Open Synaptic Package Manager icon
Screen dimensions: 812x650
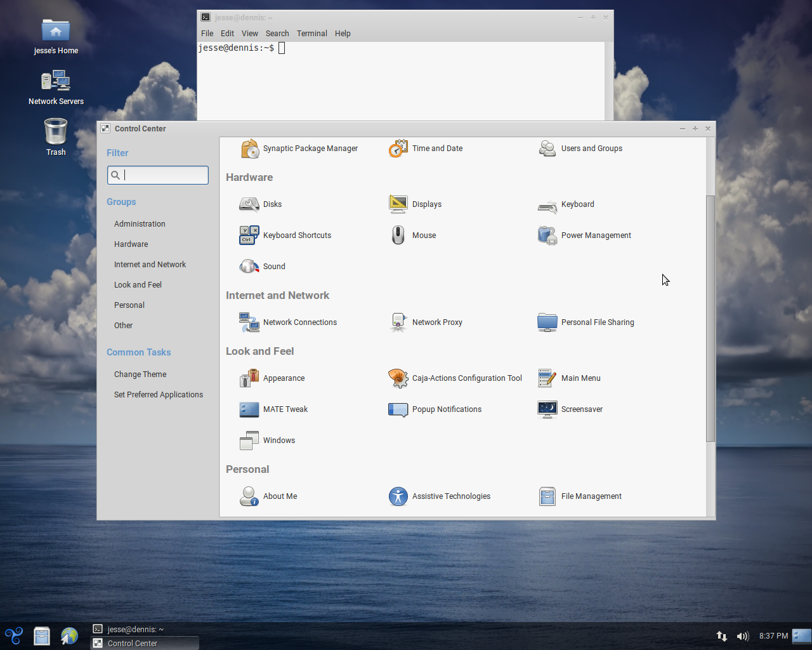click(249, 149)
